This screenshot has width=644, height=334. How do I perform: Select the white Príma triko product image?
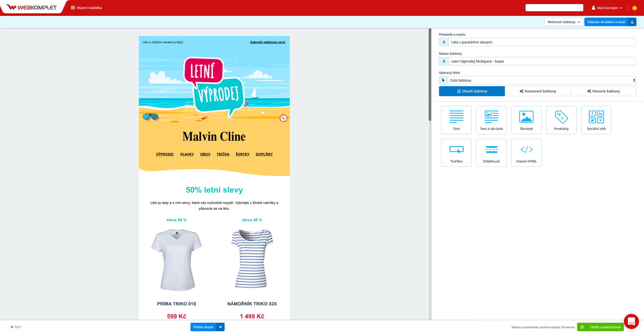(177, 260)
